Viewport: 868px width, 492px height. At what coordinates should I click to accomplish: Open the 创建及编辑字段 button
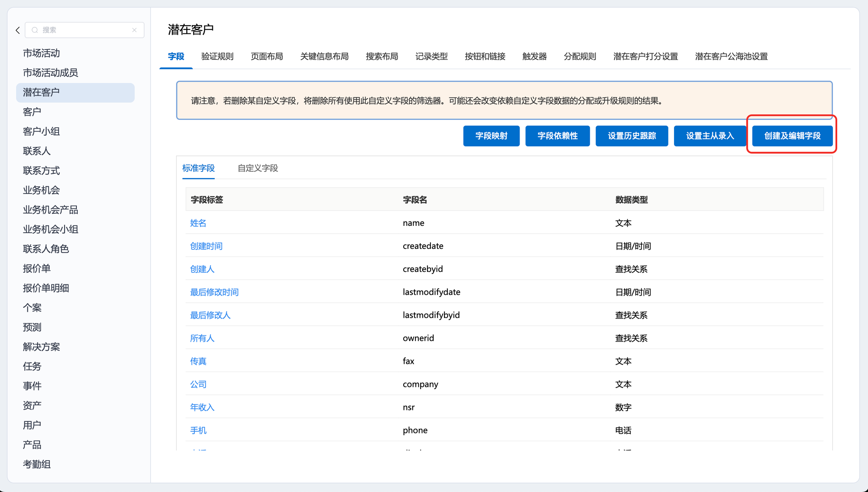point(792,136)
